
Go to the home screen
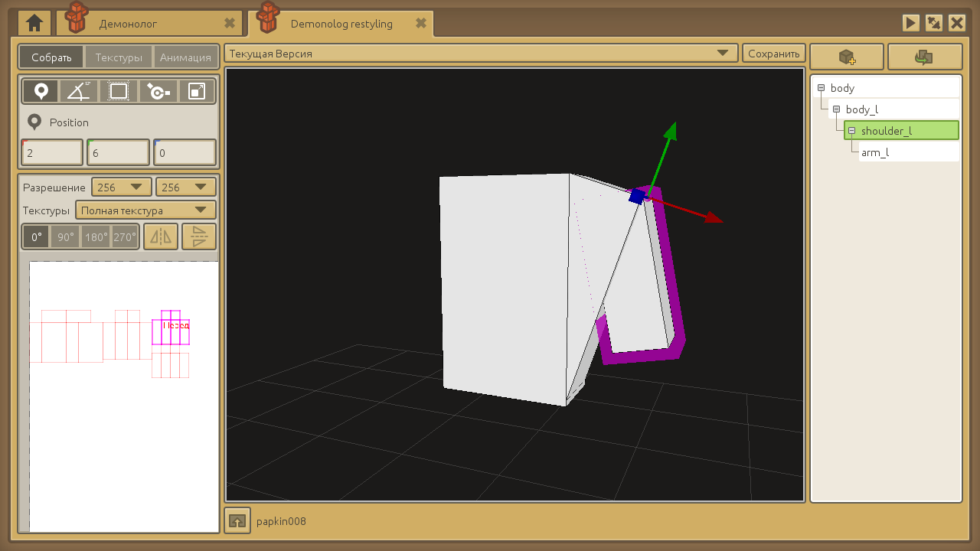pos(34,23)
